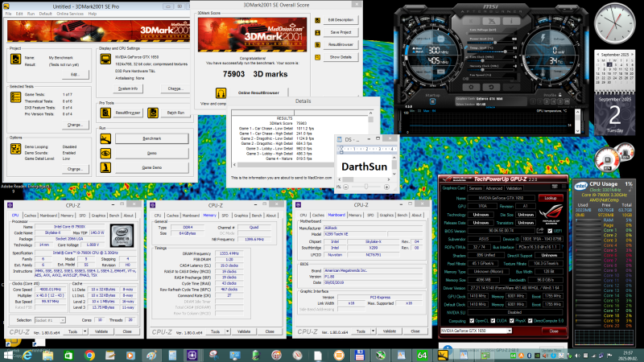Click Lookup button in GPU-Z
This screenshot has height=362, width=644.
coord(551,198)
